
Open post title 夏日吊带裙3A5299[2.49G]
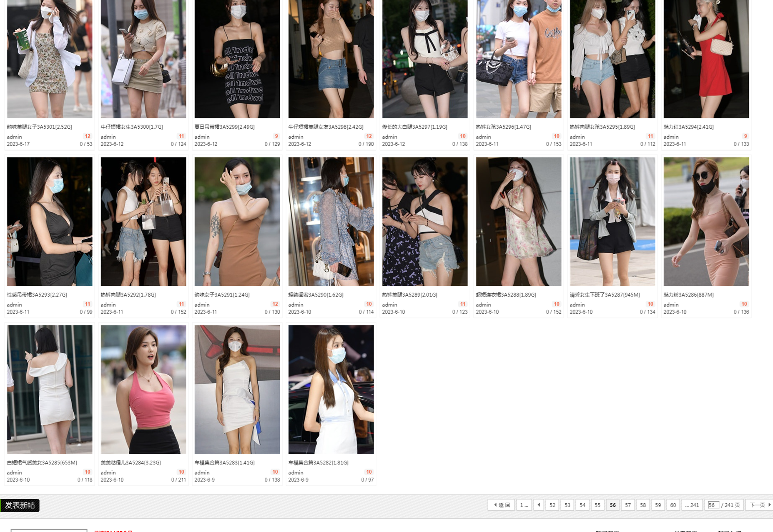224,127
